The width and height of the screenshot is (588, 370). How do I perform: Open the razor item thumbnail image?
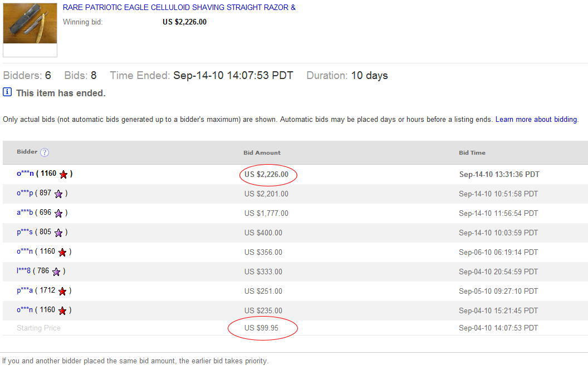[x=30, y=23]
